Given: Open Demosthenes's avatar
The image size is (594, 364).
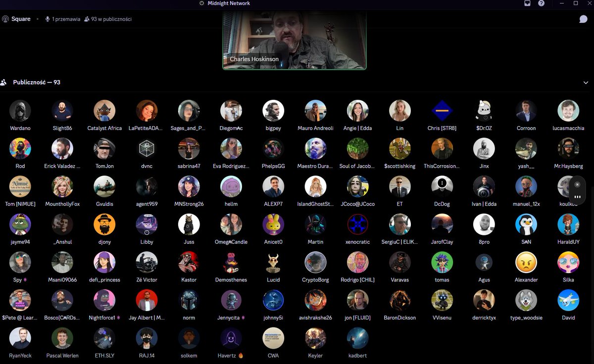Looking at the screenshot, I should tap(231, 262).
